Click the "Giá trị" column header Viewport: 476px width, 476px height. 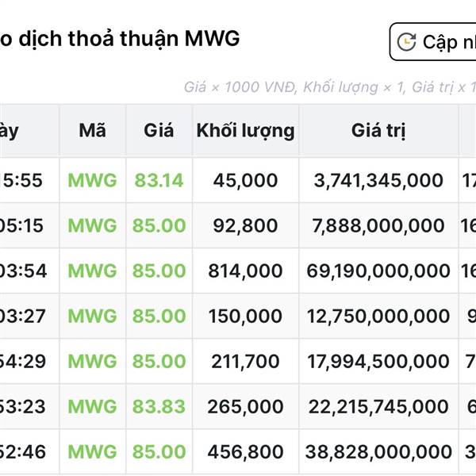(x=377, y=131)
